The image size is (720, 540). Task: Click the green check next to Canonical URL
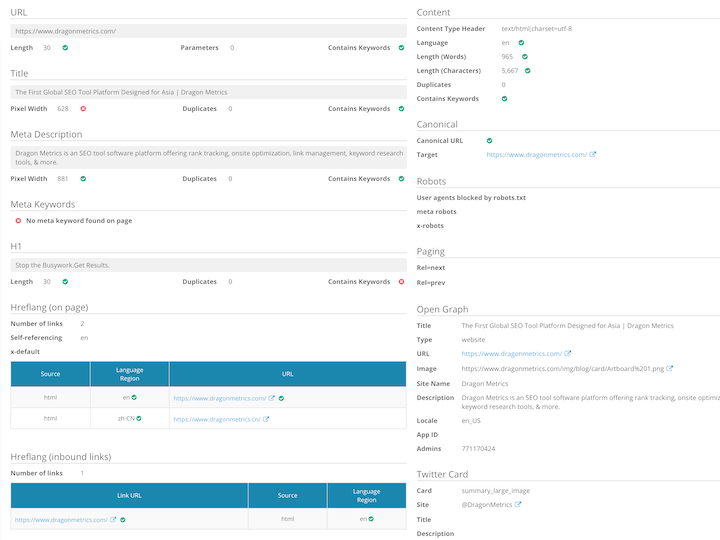pos(489,141)
